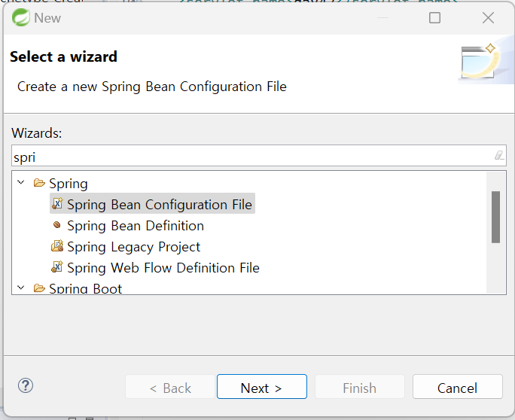Viewport: 515px width, 420px height.
Task: Select Spring Bean Definition wizard
Action: click(136, 226)
